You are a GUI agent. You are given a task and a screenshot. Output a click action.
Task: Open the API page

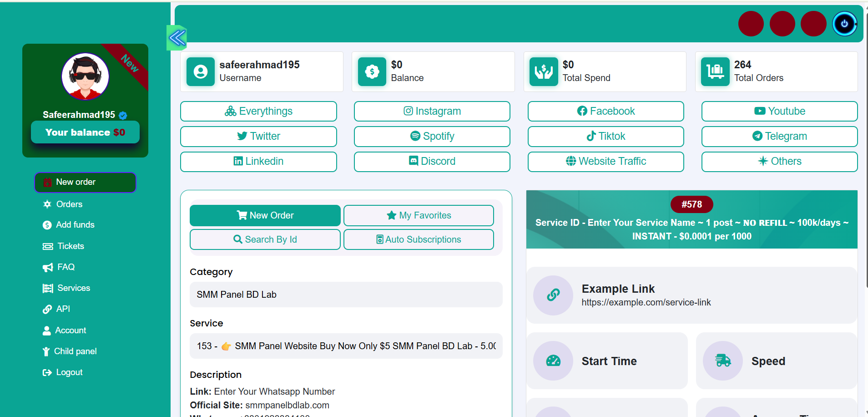(56, 309)
